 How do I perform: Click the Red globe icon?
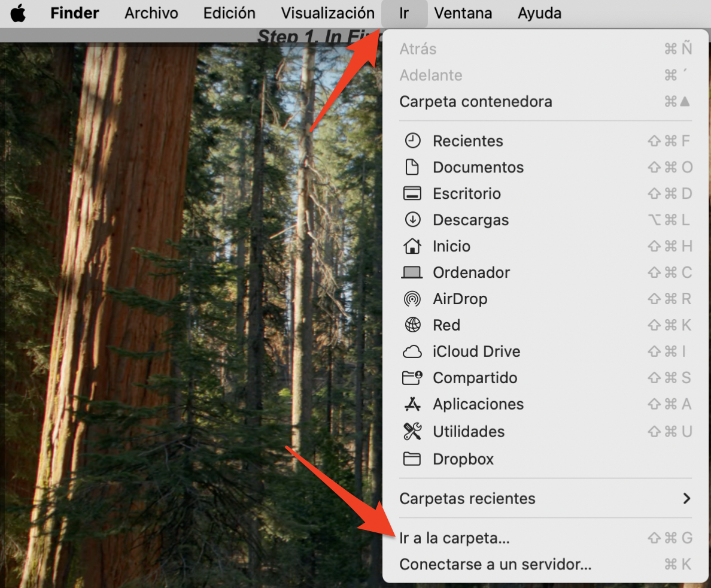pyautogui.click(x=413, y=325)
